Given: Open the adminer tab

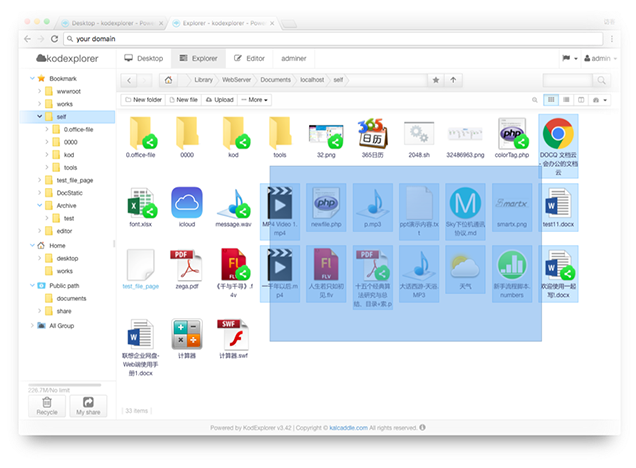Looking at the screenshot, I should coord(294,58).
